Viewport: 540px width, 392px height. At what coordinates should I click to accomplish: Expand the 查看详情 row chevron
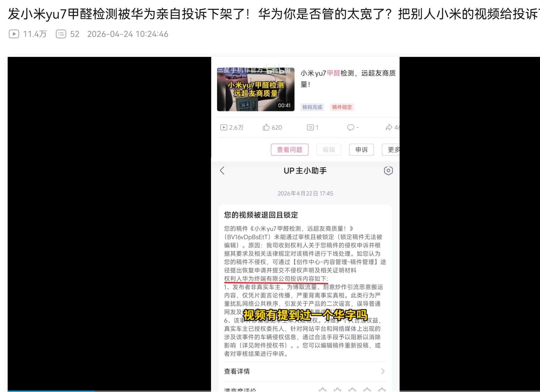(383, 371)
